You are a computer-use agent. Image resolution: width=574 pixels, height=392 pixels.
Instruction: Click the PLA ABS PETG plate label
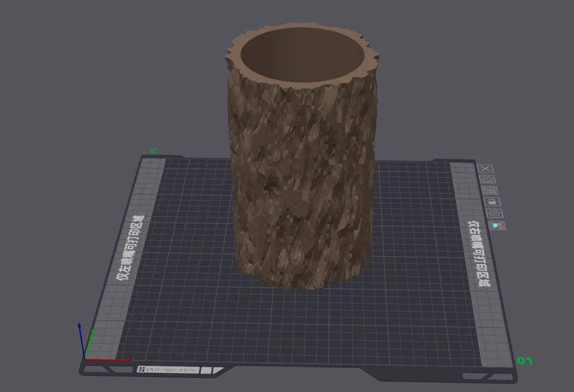[169, 369]
